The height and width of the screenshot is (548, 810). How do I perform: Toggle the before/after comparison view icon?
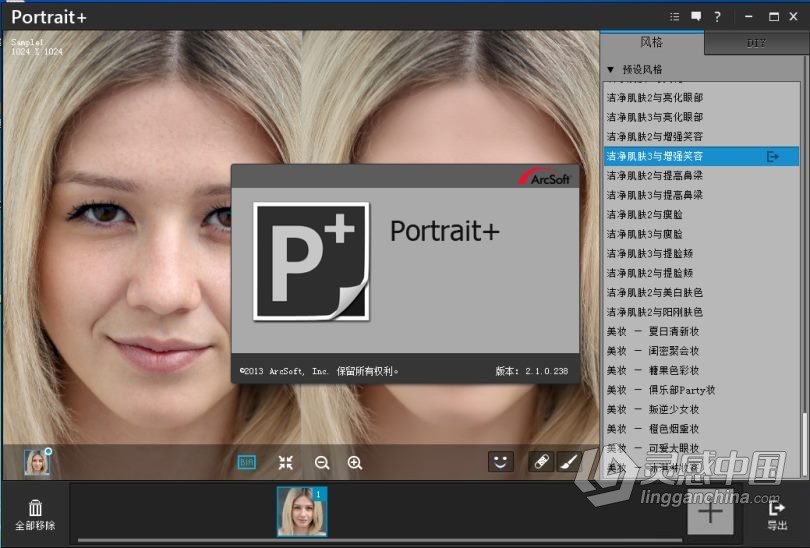(x=246, y=462)
